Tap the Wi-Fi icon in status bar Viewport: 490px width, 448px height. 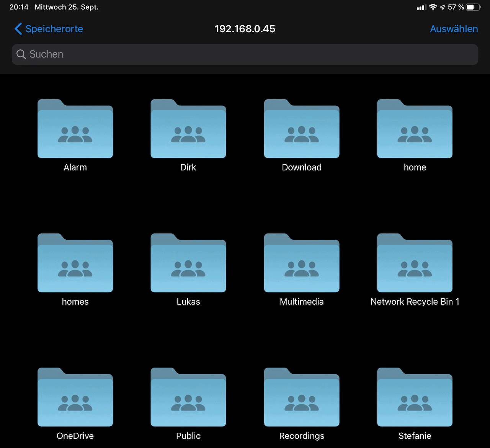pos(433,7)
